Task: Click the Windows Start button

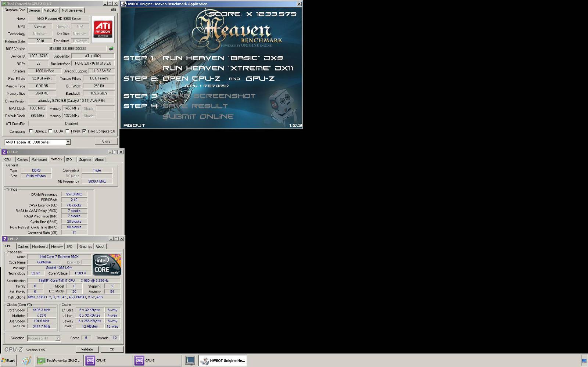Action: 9,360
